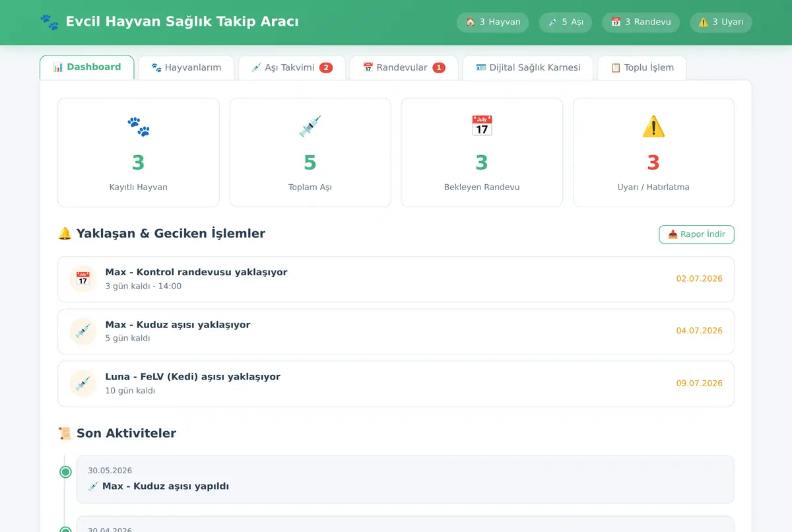792x532 pixels.
Task: Open the Aşı Takvimi tab
Action: (292, 67)
